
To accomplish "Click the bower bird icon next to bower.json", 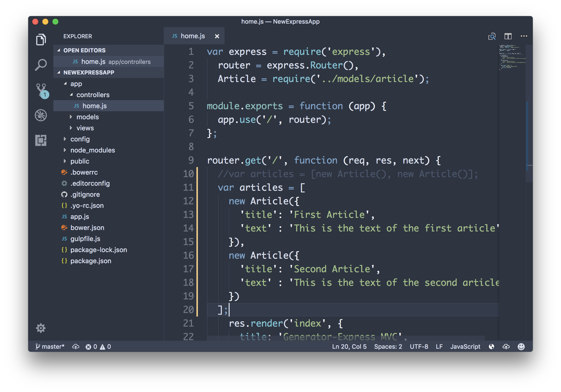I will click(64, 227).
